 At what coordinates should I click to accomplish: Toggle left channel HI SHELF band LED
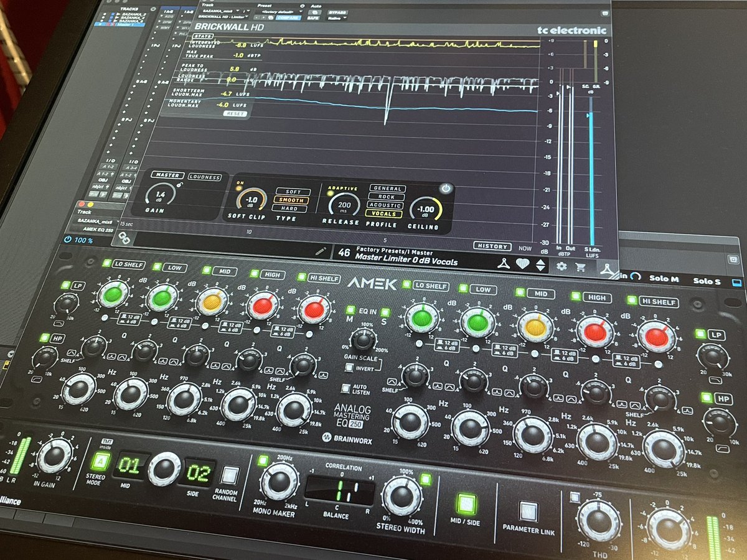click(302, 277)
